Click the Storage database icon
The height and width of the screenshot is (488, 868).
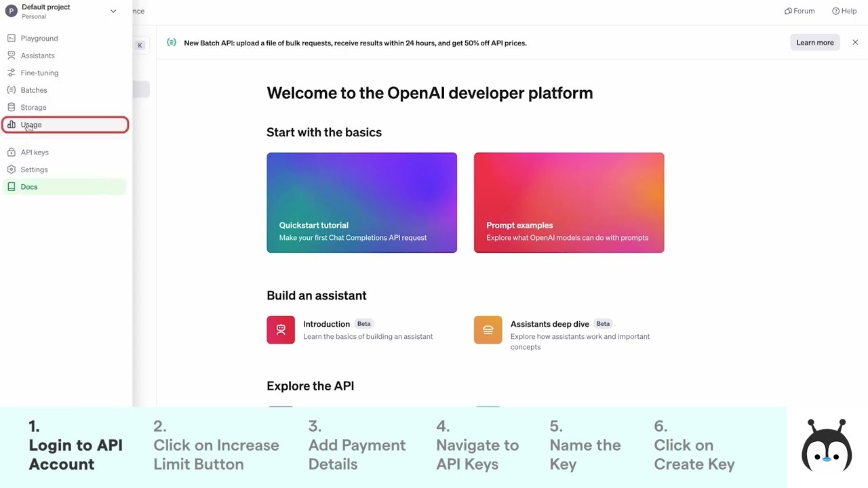(11, 107)
